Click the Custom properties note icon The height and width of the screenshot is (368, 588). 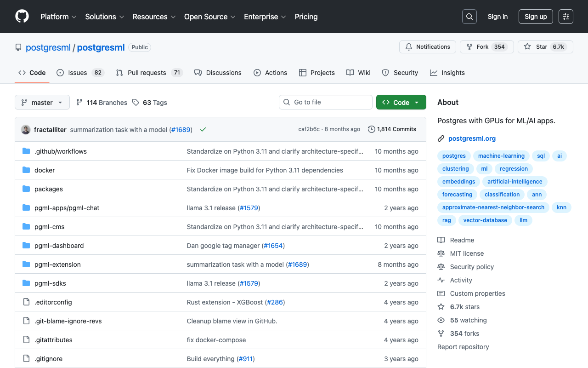[x=441, y=293]
